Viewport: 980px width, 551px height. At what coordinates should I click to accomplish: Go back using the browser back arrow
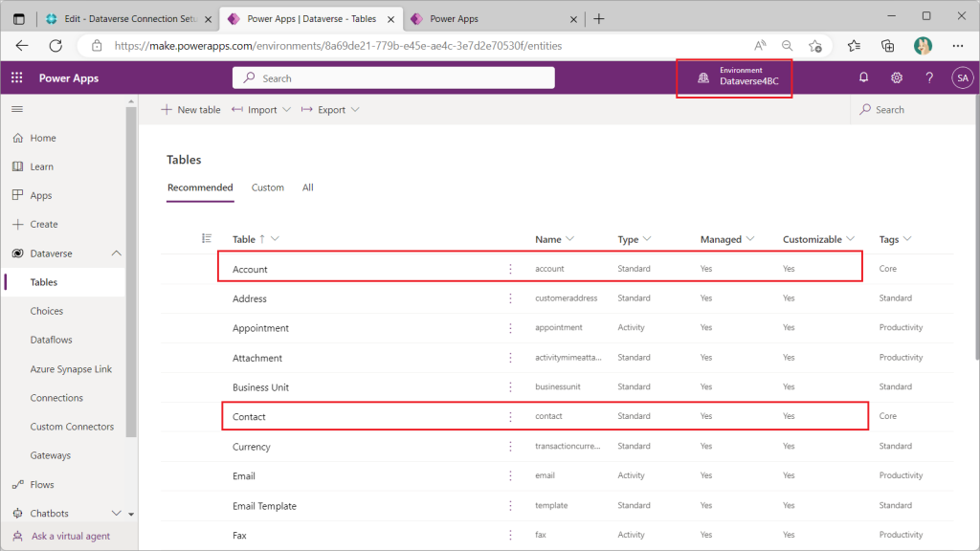pos(22,46)
